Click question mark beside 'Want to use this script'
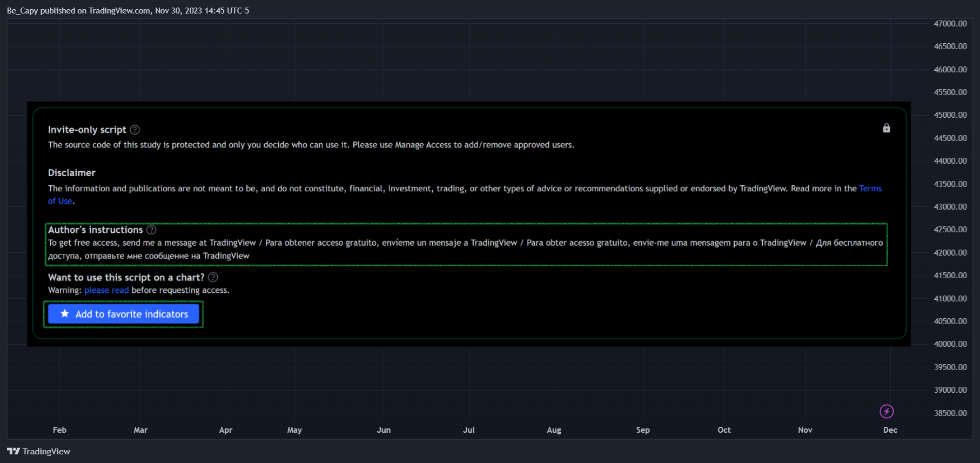The height and width of the screenshot is (463, 980). pos(213,277)
